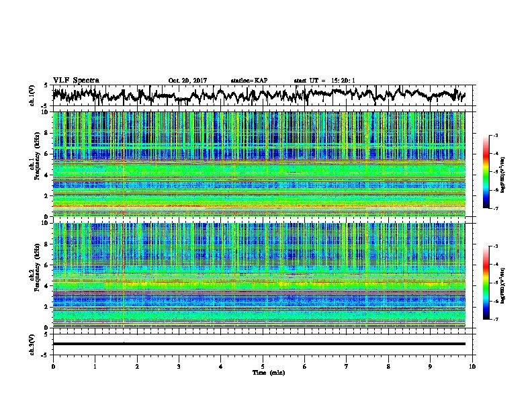Screen dimensions: 532x411
Task: Click time axis tick label "7"
Action: 347,367
